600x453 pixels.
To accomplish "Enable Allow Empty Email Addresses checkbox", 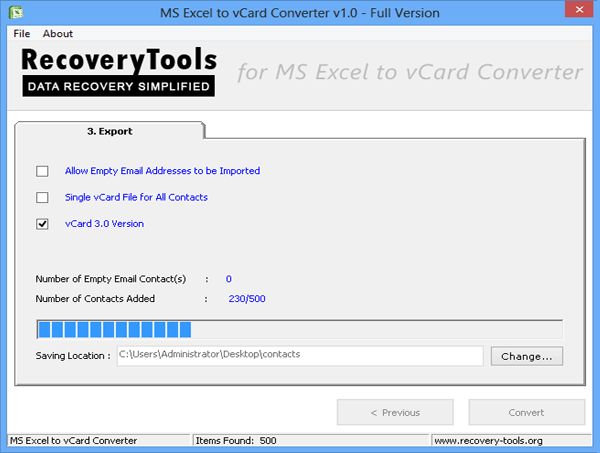I will pyautogui.click(x=42, y=171).
